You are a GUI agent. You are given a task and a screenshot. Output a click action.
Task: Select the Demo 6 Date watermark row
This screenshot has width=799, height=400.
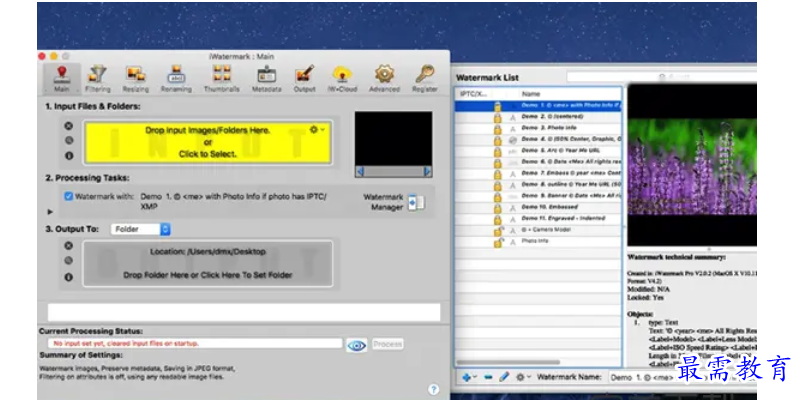(538, 162)
